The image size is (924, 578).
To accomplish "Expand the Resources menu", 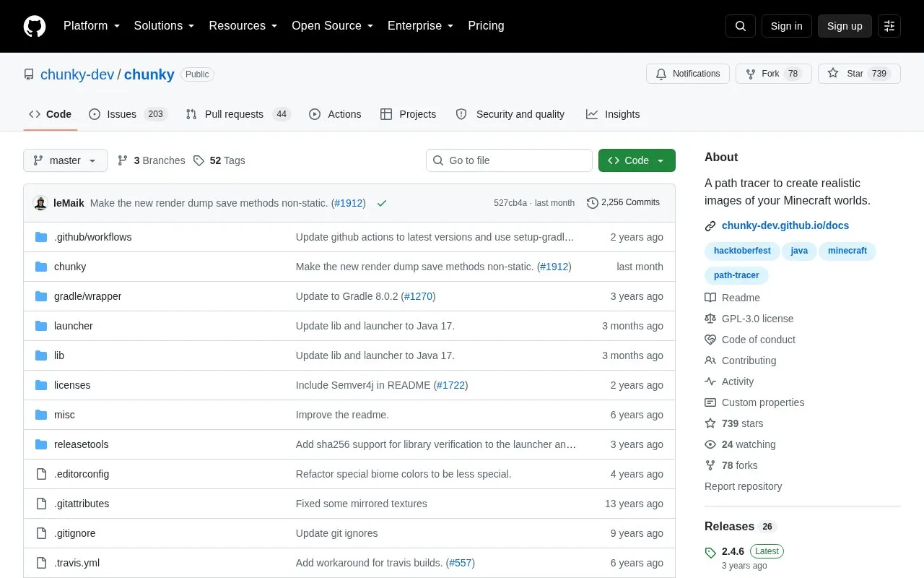I will [243, 26].
